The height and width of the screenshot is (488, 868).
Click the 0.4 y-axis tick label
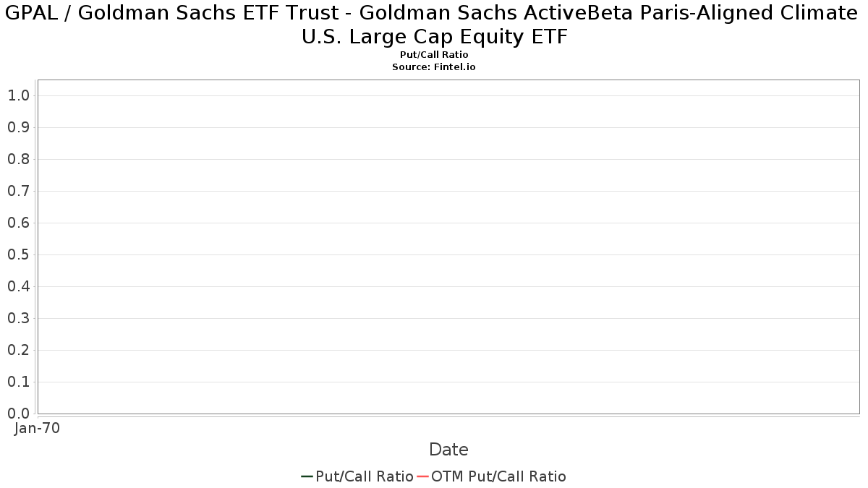(x=18, y=286)
